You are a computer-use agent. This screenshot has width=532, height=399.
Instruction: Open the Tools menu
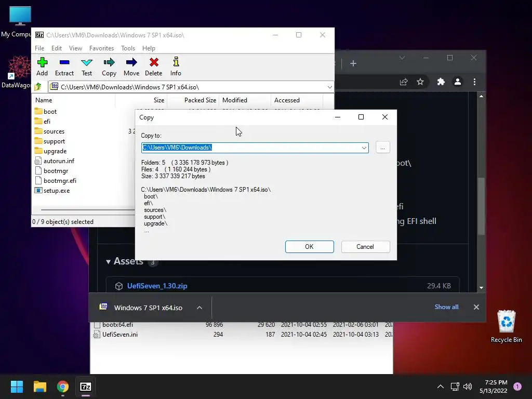(128, 48)
